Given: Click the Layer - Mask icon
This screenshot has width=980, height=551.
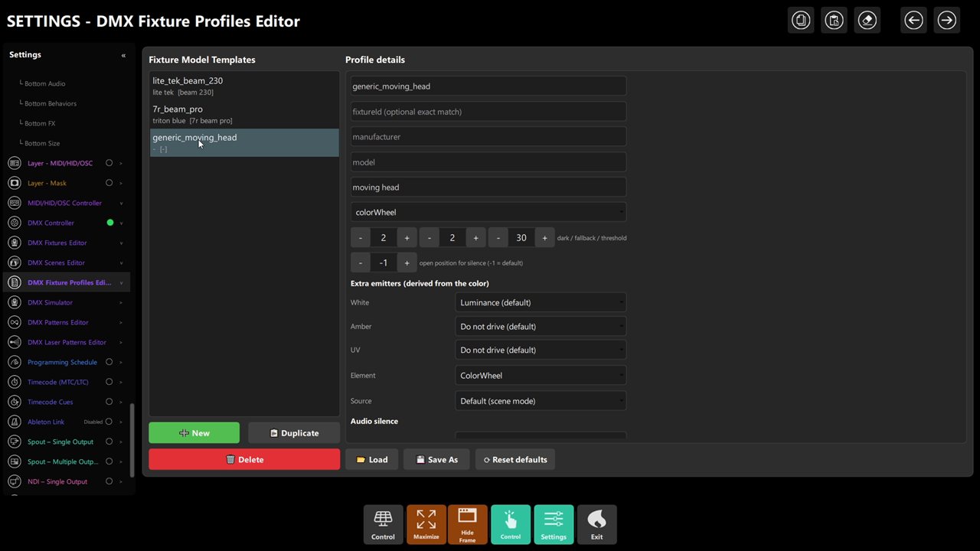Looking at the screenshot, I should (14, 183).
